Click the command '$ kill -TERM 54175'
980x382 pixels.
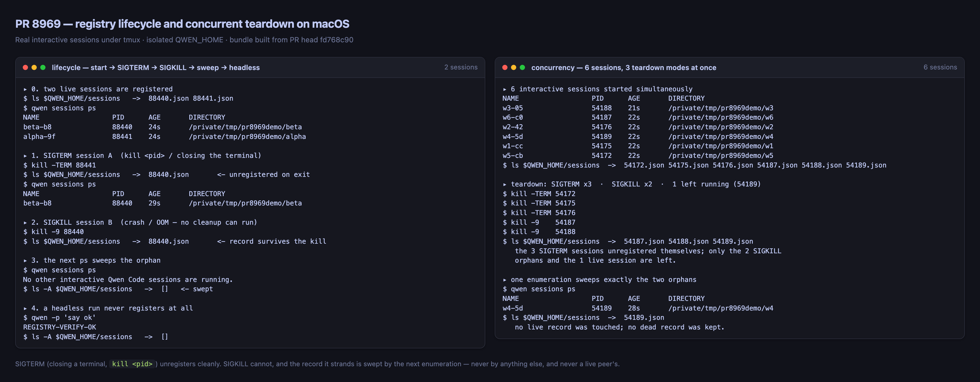point(539,203)
